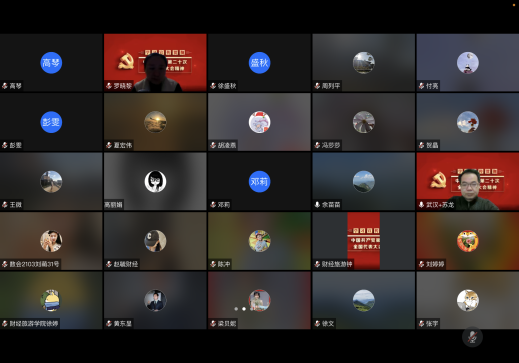Click the 夏宏伟 name label
The image size is (519, 363).
click(x=123, y=145)
